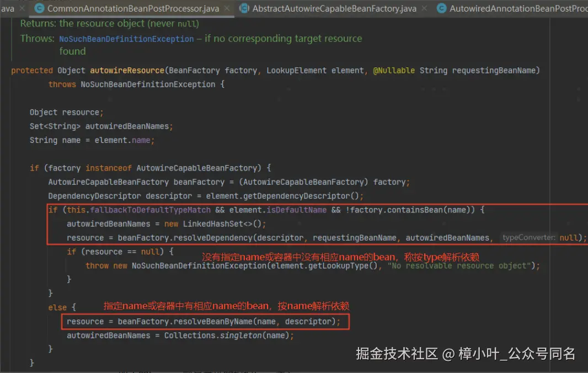Viewport: 588px width, 373px height.
Task: Click class icon on AbstractAutowireCapableBeanFactory tab
Action: point(244,8)
